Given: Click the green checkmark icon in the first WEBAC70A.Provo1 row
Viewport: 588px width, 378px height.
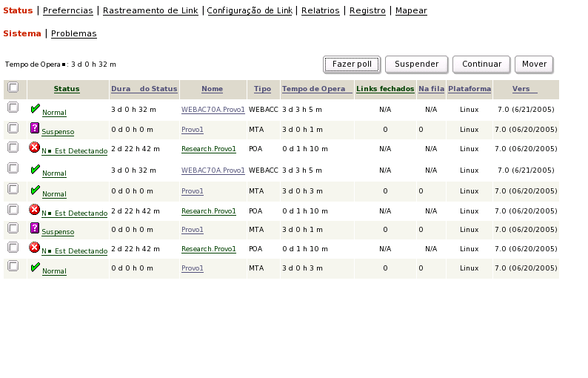Looking at the screenshot, I should [x=35, y=109].
